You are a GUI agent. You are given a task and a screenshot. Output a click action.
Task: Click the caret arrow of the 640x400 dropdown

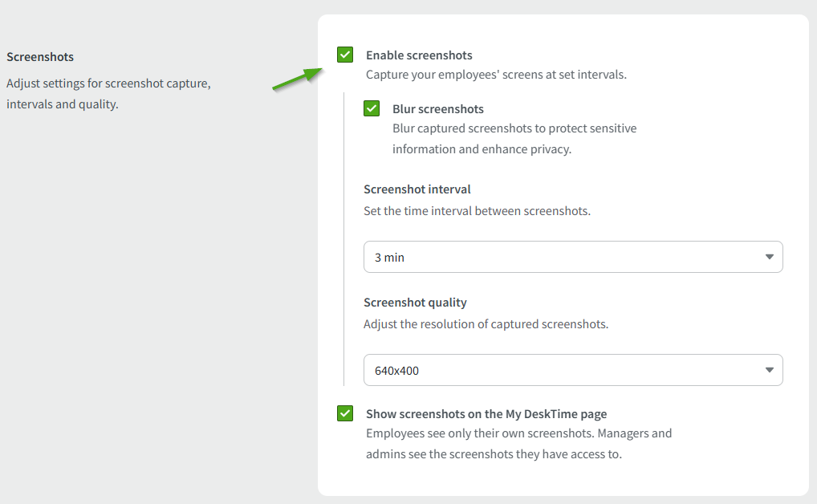[x=769, y=370]
